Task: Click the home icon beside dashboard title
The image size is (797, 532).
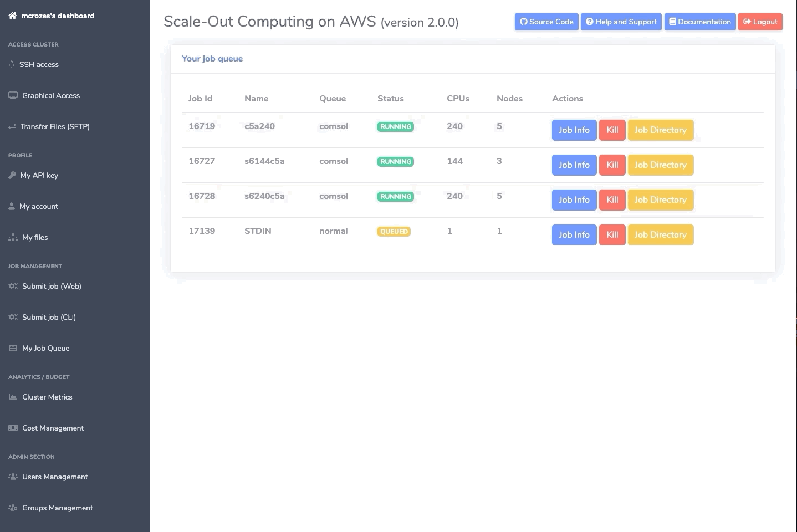Action: coord(12,16)
